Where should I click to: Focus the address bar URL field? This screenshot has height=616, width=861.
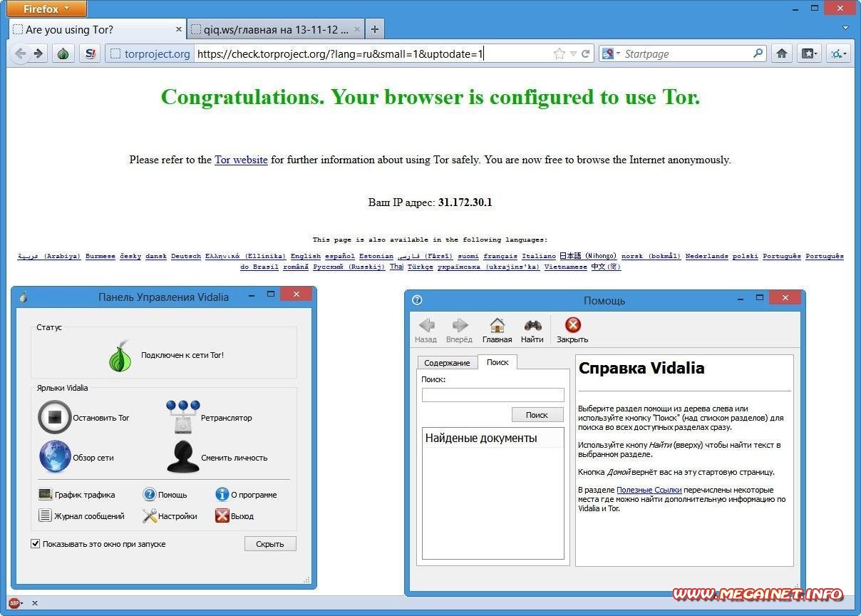tap(372, 53)
